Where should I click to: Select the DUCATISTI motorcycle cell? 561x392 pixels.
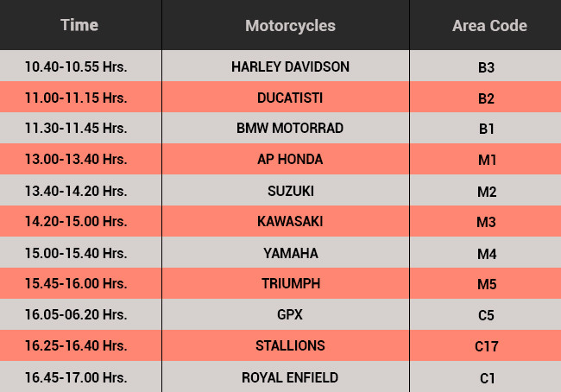coord(290,98)
